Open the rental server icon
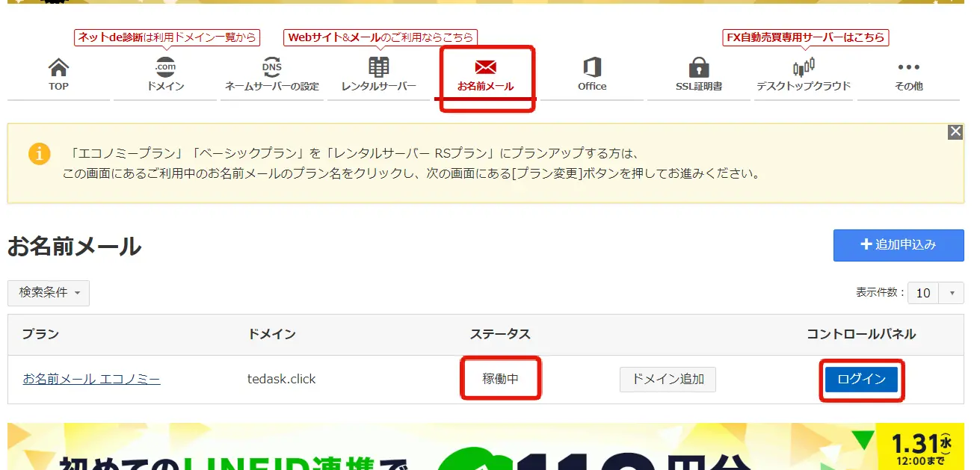The width and height of the screenshot is (980, 470). tap(378, 68)
